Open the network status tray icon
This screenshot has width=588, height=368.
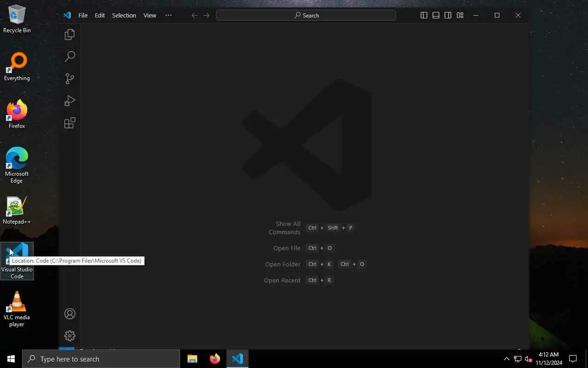[x=518, y=359]
